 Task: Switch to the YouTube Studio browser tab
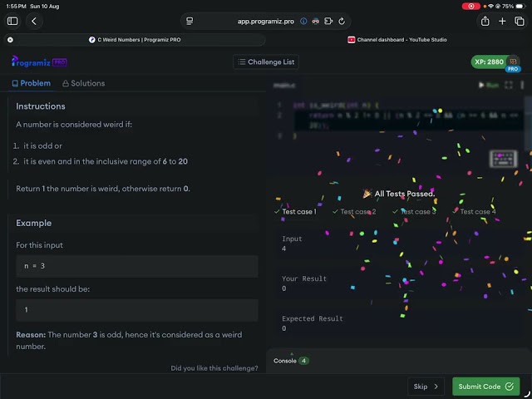pos(397,39)
